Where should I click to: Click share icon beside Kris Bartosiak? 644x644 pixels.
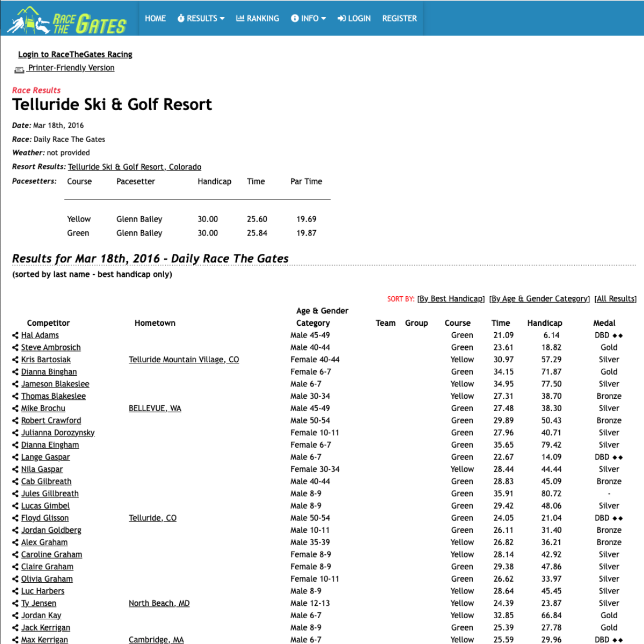point(16,360)
